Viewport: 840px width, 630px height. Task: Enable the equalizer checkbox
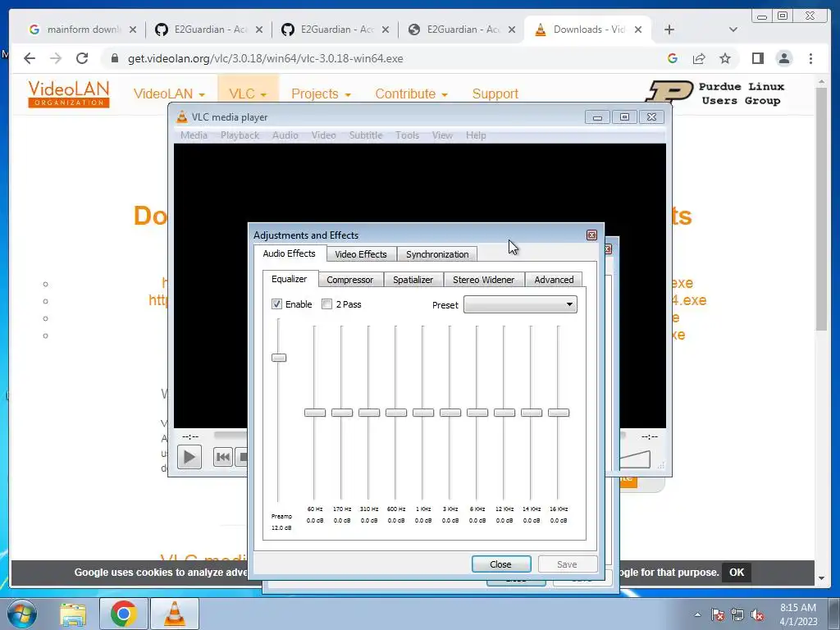[276, 304]
